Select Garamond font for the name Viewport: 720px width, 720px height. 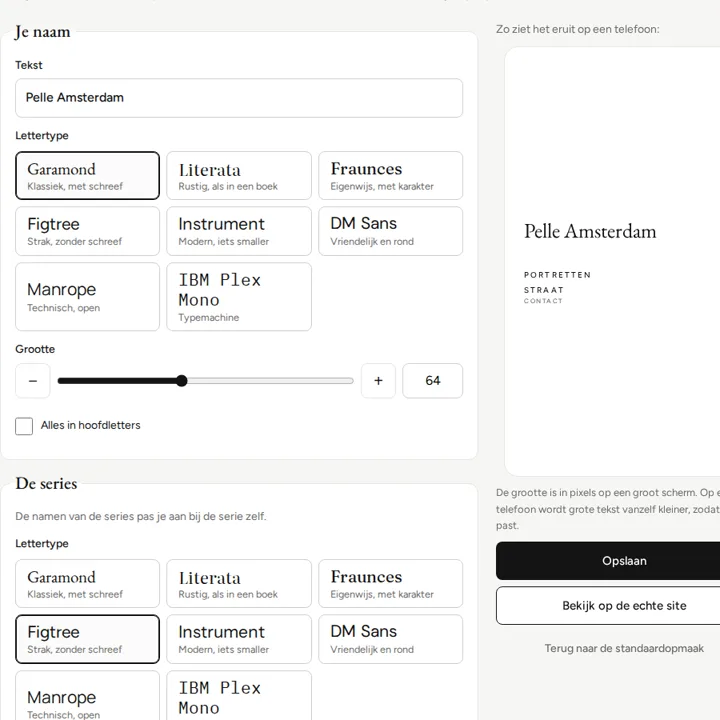pyautogui.click(x=87, y=175)
